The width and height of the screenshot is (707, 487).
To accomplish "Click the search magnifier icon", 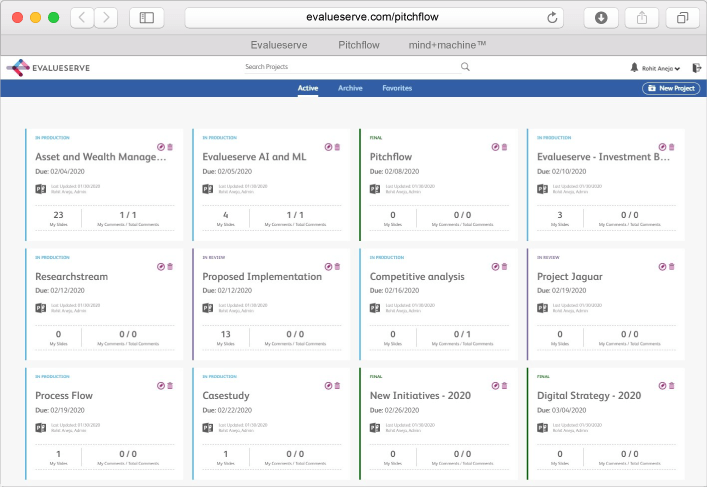I will 465,67.
